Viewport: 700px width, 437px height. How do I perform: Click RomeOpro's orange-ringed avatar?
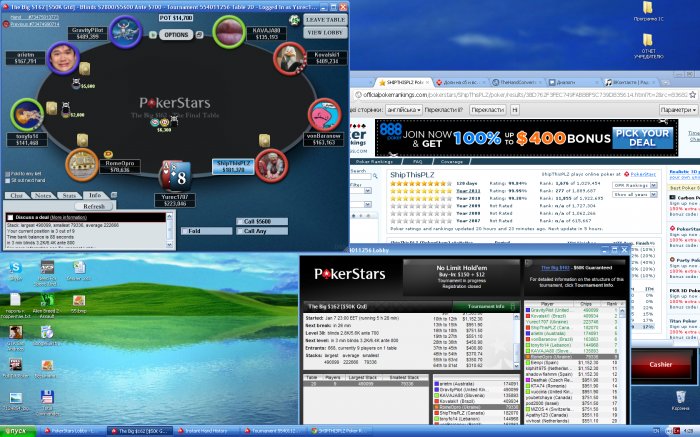(x=82, y=165)
